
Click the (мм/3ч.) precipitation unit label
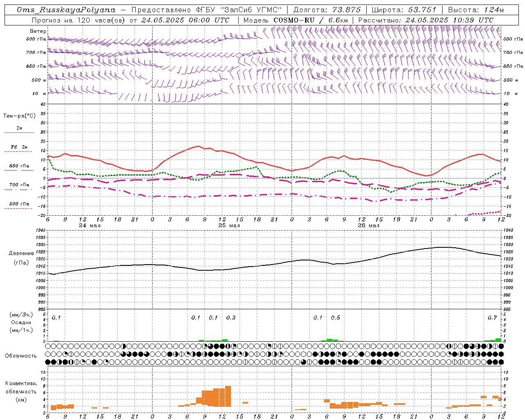[21, 315]
